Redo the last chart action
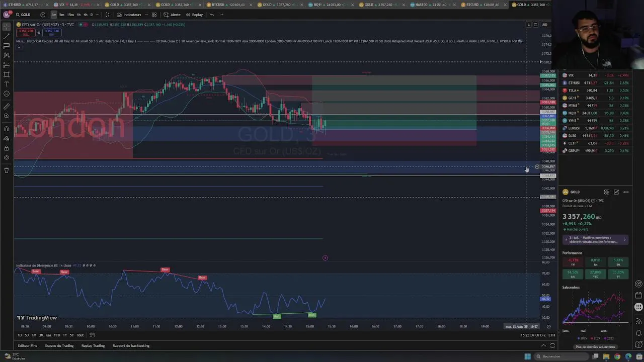 (222, 15)
